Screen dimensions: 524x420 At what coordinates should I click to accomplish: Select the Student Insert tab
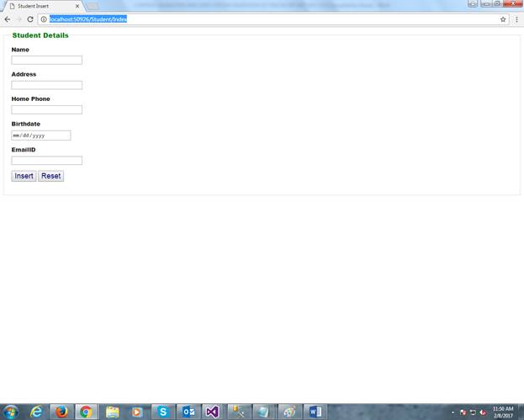[42, 6]
